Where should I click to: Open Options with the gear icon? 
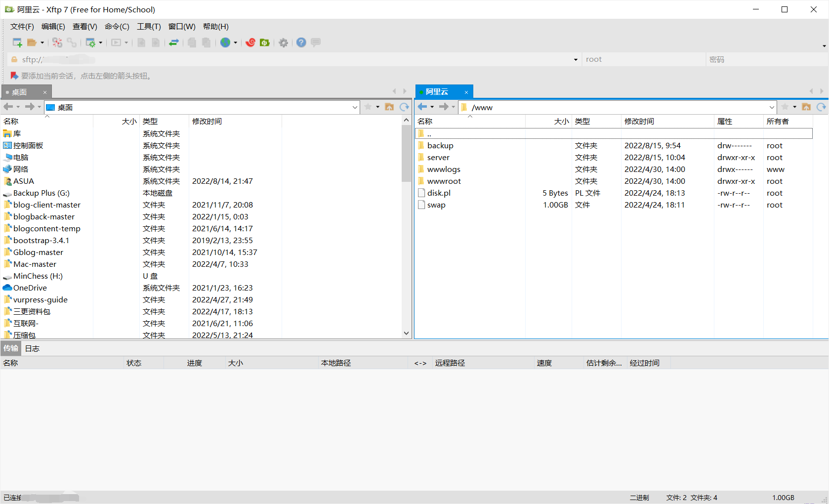tap(283, 42)
